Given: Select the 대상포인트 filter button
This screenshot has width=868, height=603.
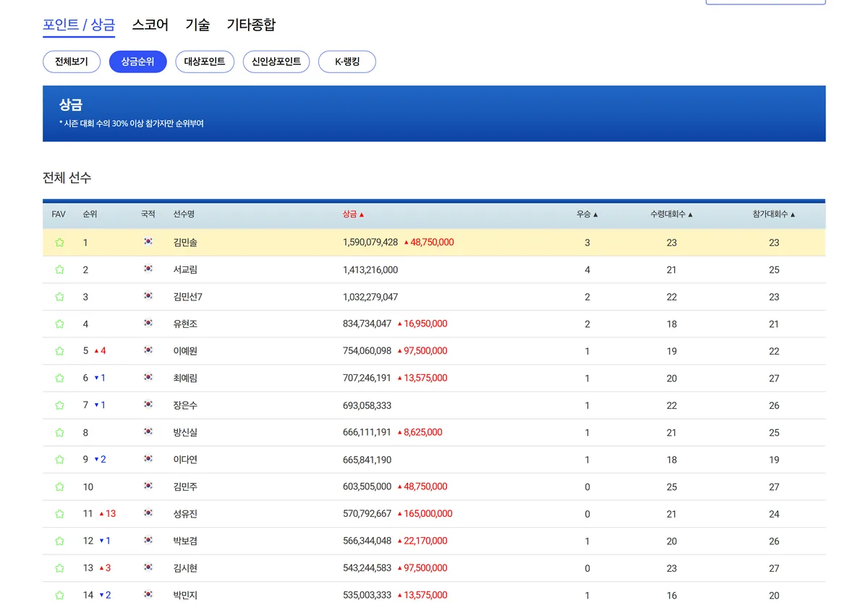Looking at the screenshot, I should point(205,62).
